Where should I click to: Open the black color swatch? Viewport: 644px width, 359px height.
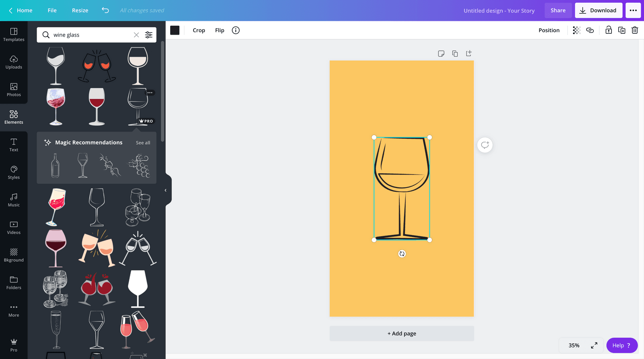click(175, 30)
